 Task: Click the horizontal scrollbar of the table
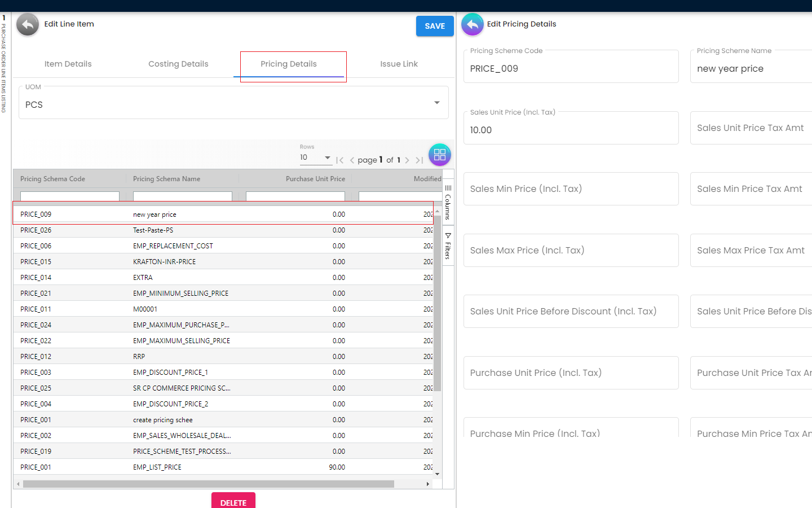click(209, 484)
